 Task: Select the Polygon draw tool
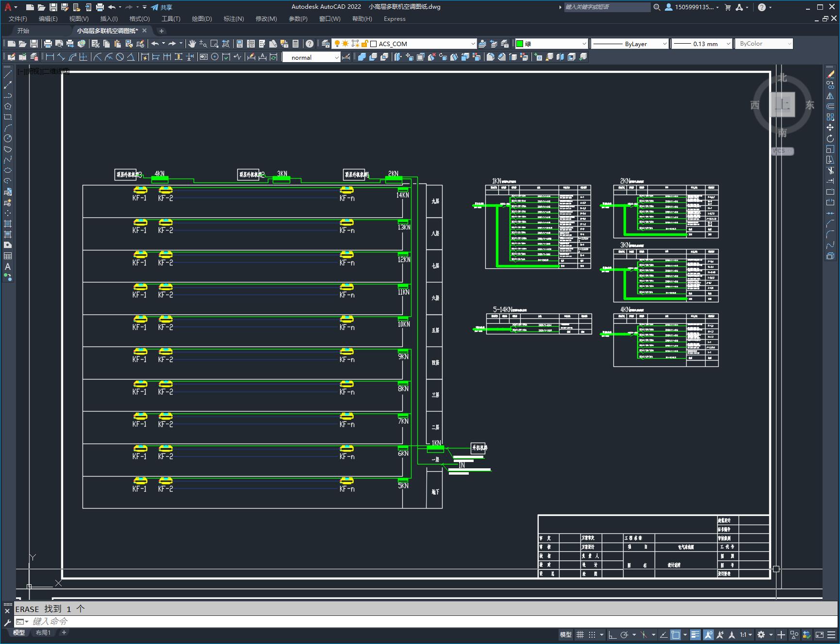(8, 106)
